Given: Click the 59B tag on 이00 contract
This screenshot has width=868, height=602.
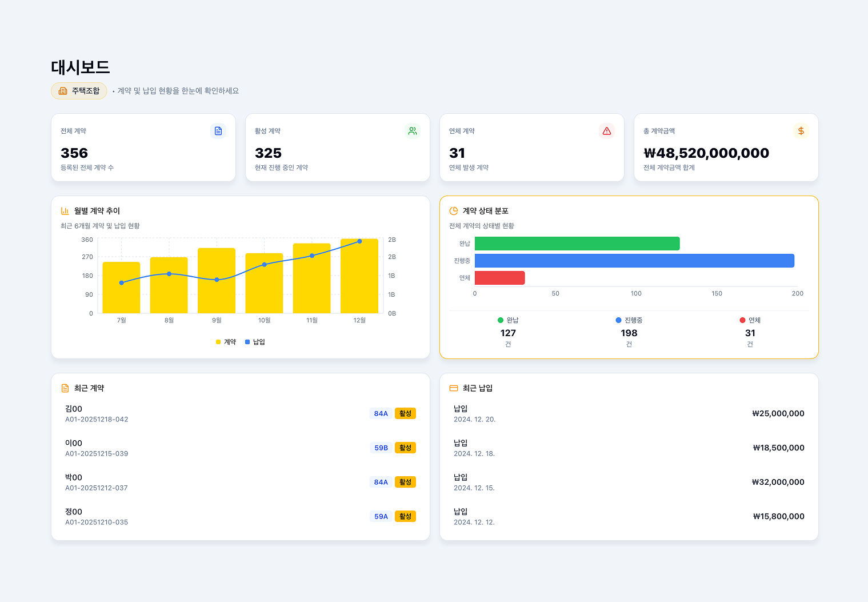Looking at the screenshot, I should click(x=381, y=448).
